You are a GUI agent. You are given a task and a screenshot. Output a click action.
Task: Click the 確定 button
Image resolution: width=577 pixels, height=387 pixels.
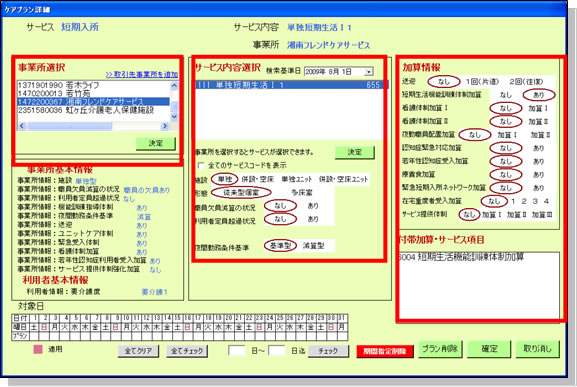point(489,349)
